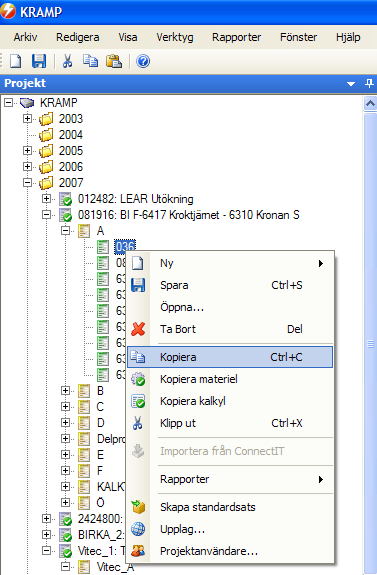
Task: Select Kopiera Ctrl+C in context menu
Action: click(x=230, y=357)
